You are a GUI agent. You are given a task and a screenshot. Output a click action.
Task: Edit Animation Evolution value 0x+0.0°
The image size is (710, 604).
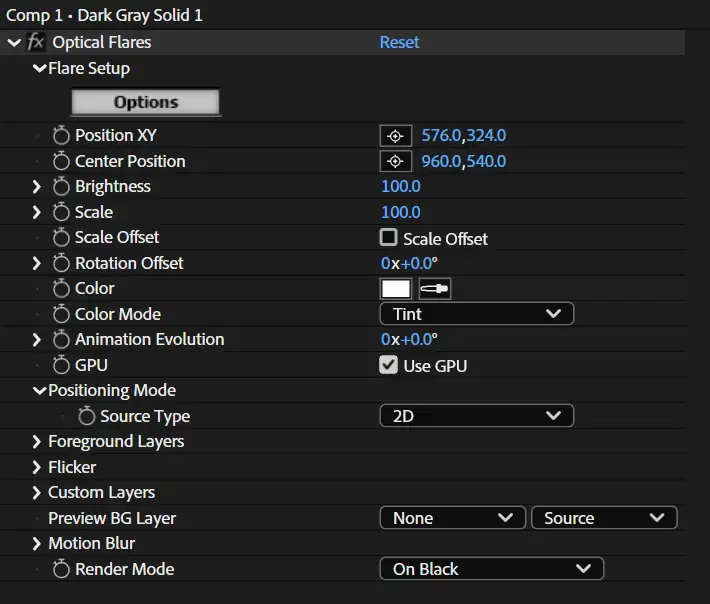click(409, 339)
